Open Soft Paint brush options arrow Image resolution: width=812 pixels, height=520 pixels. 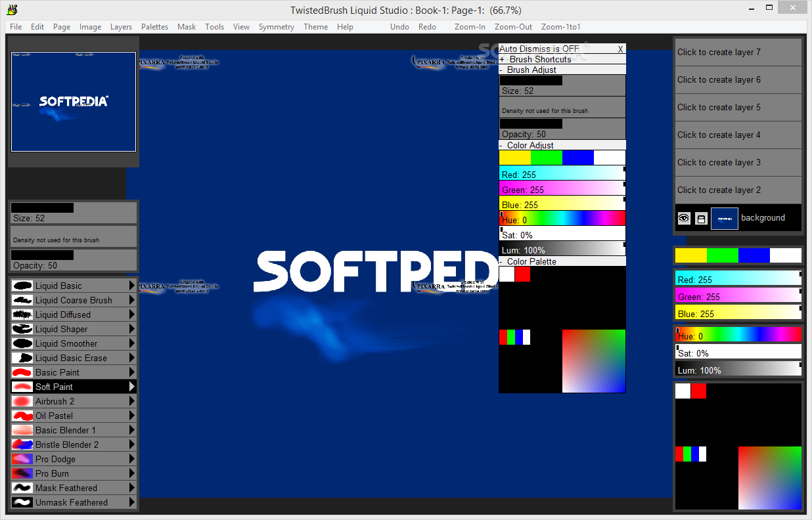[x=132, y=387]
